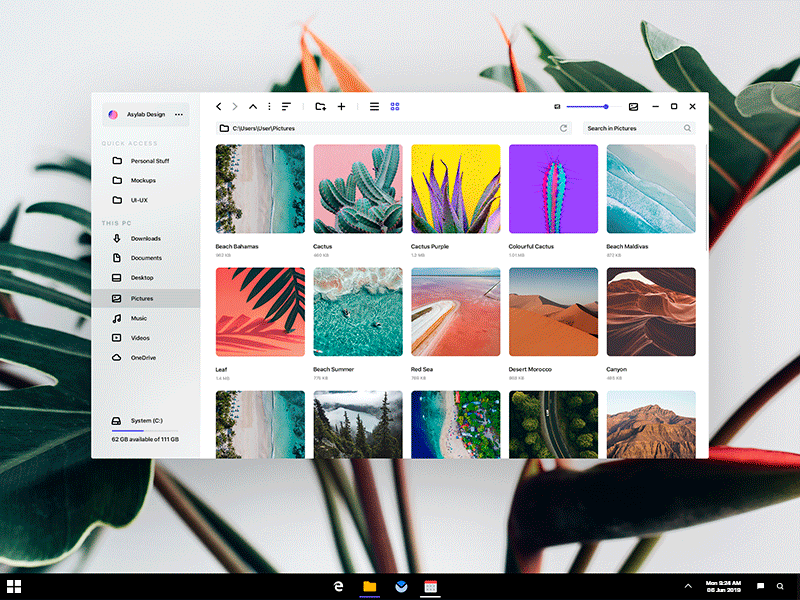Viewport: 800px width, 600px height.
Task: Switch to grid view layout
Action: pyautogui.click(x=395, y=106)
